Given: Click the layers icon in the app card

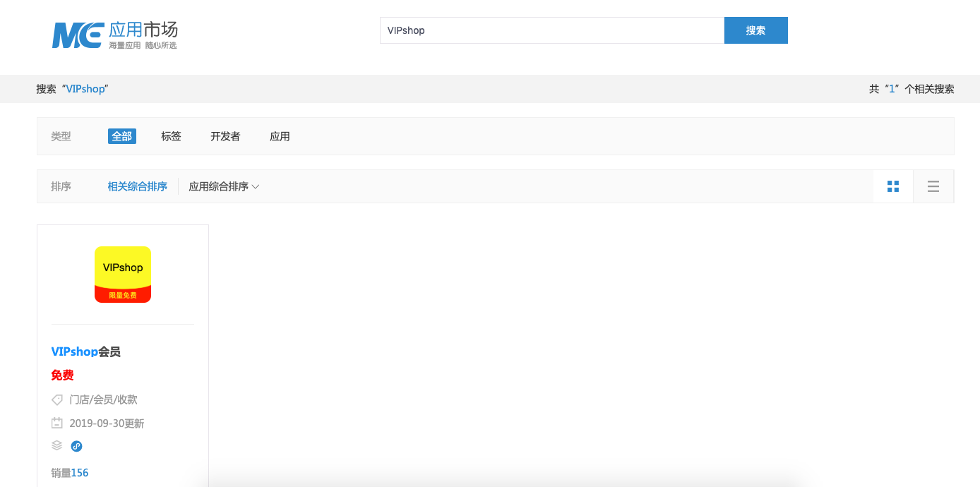Looking at the screenshot, I should (57, 446).
